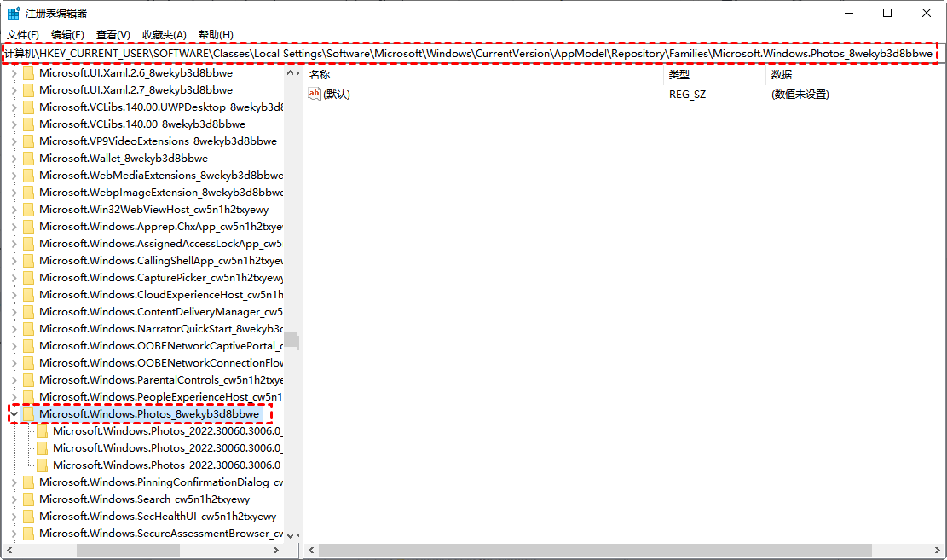The height and width of the screenshot is (560, 947).
Task: Select the Microsoft.Windows.ParentalControls tree key
Action: (161, 379)
